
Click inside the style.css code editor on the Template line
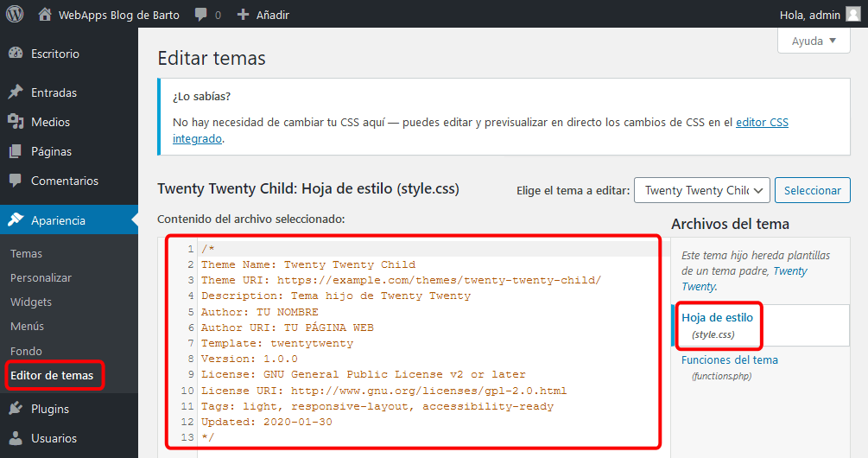pyautogui.click(x=276, y=343)
